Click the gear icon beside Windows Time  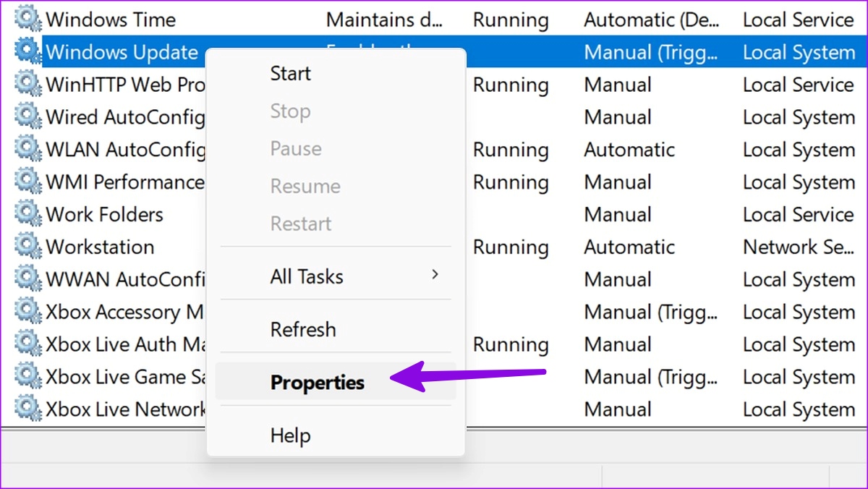(28, 19)
